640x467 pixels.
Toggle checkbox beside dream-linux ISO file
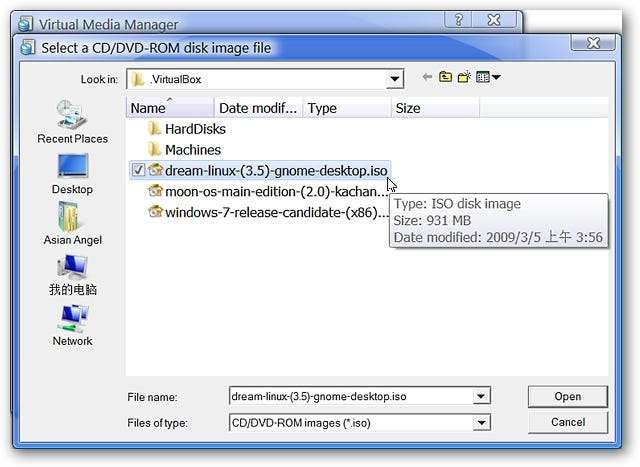[138, 170]
